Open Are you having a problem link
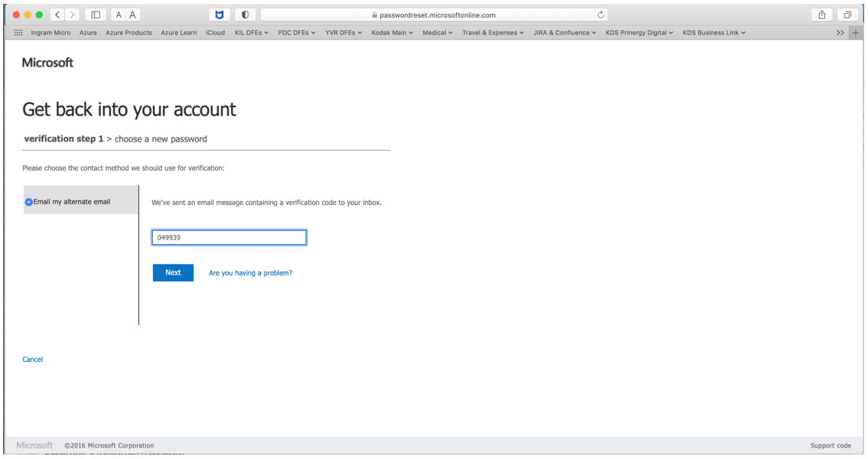Image resolution: width=868 pixels, height=459 pixels. (250, 273)
